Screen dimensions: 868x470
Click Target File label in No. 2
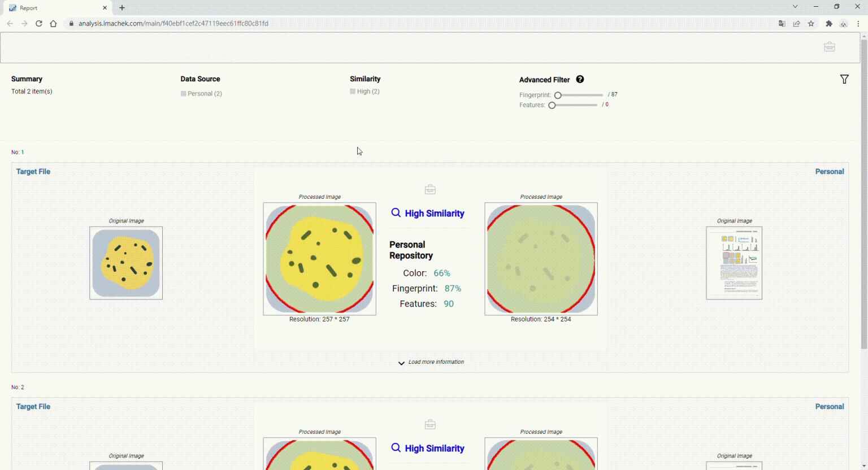[33, 407]
